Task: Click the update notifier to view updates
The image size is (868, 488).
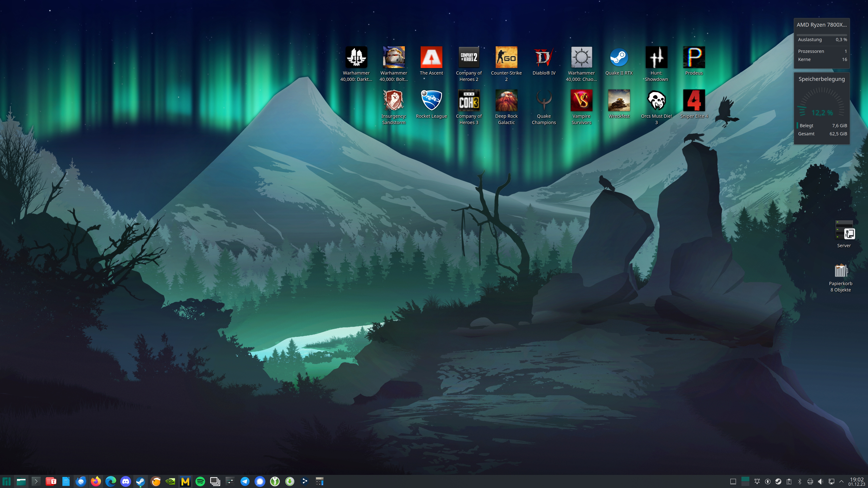Action: (768, 482)
